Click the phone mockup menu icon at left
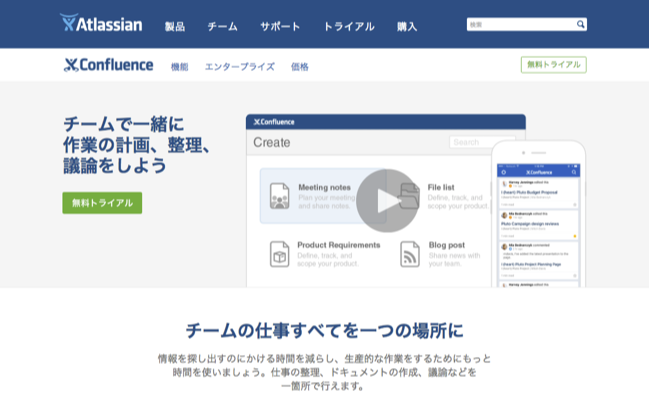 (x=504, y=172)
